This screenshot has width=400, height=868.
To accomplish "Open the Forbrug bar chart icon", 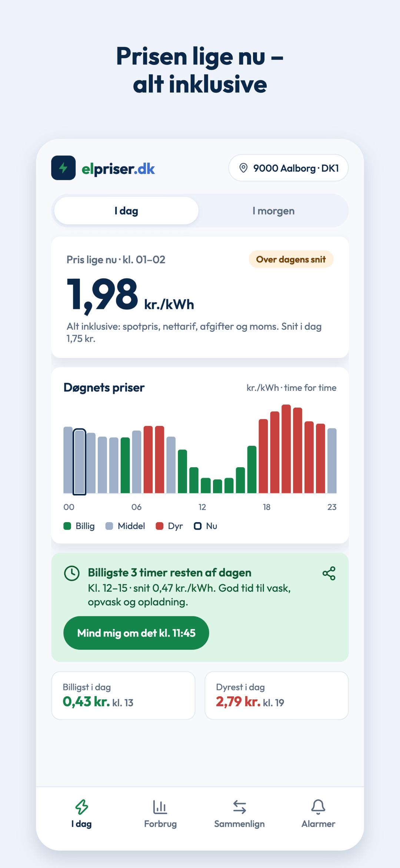I will click(160, 807).
